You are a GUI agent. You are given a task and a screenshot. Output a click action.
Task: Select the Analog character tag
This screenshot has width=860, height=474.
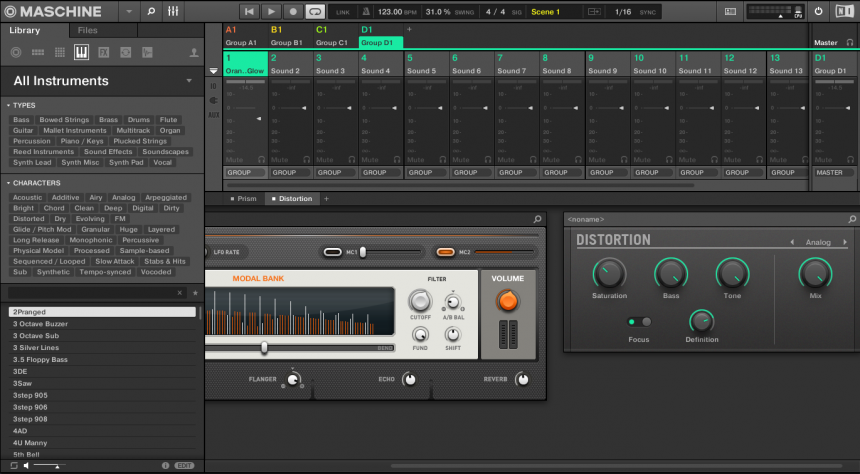coord(123,197)
